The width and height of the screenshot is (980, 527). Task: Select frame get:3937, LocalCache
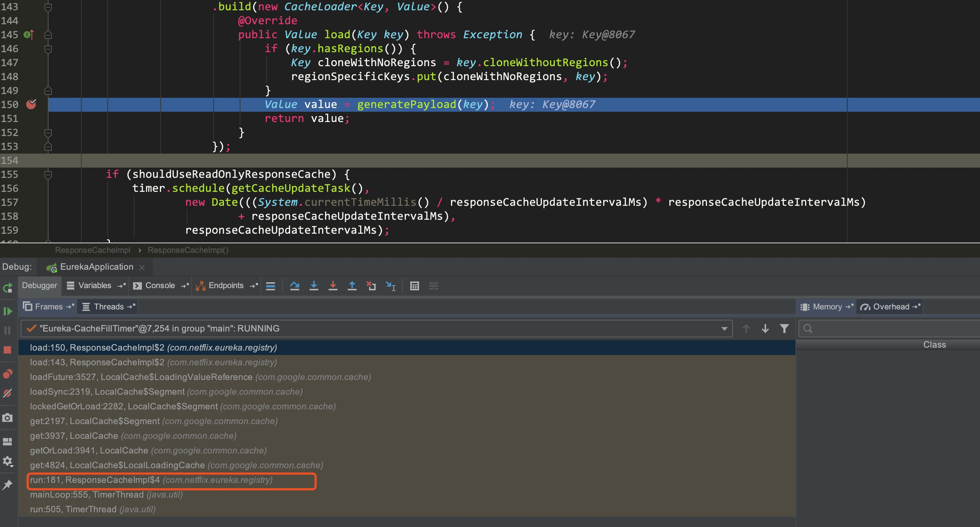pos(407,436)
